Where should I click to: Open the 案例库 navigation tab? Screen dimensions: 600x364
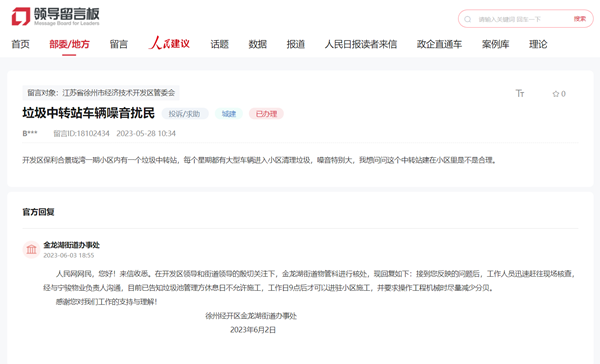(496, 44)
